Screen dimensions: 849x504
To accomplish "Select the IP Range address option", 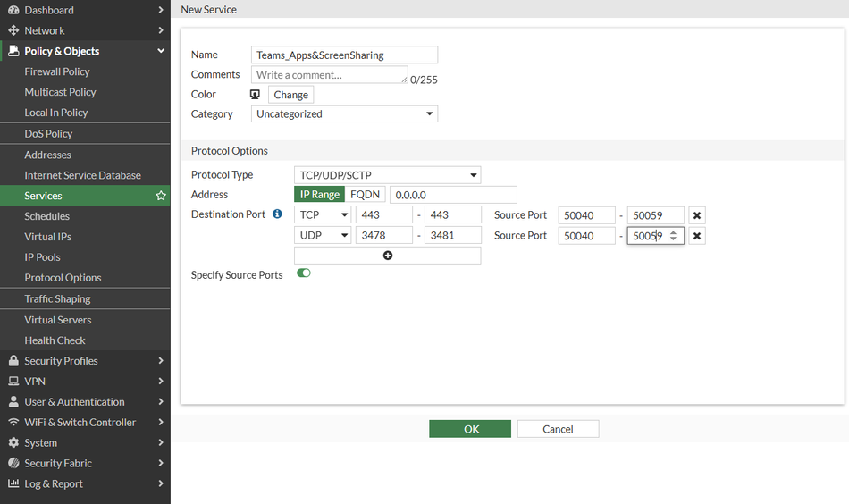I will pyautogui.click(x=319, y=194).
